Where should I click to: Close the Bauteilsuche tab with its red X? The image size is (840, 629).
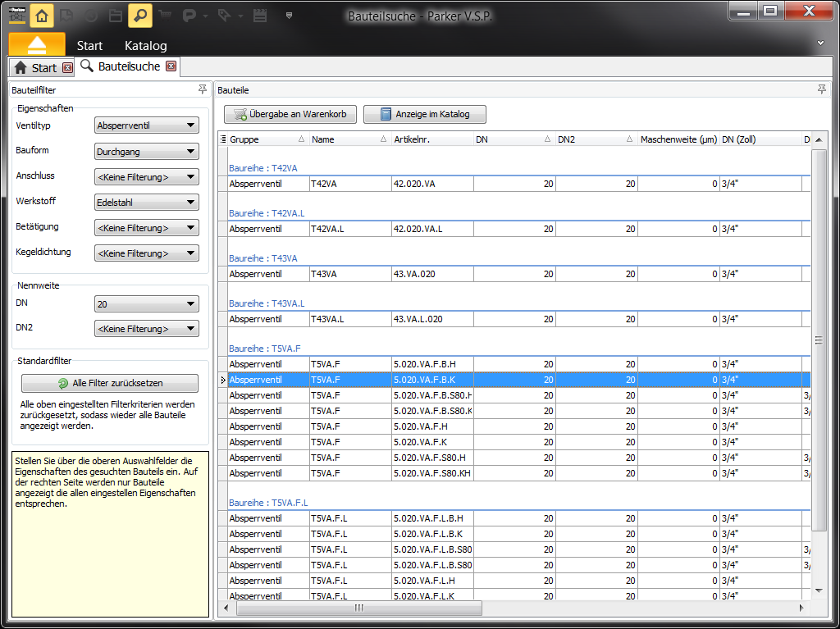(x=171, y=66)
